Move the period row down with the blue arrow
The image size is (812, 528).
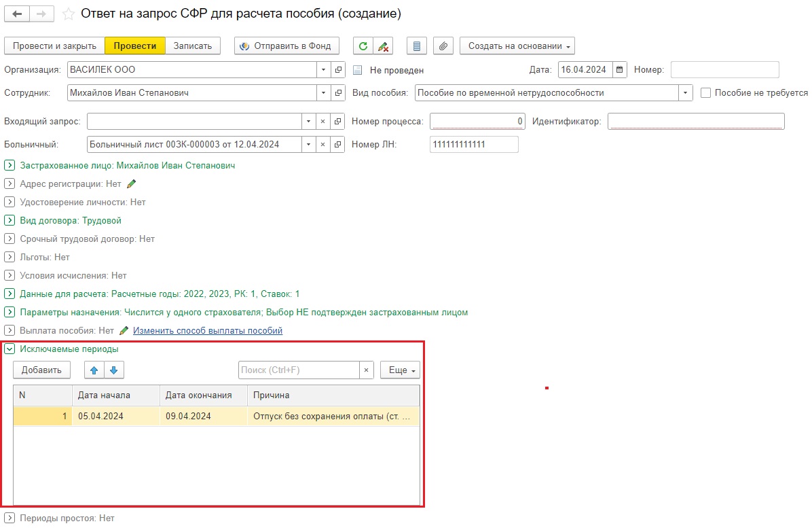pos(114,370)
